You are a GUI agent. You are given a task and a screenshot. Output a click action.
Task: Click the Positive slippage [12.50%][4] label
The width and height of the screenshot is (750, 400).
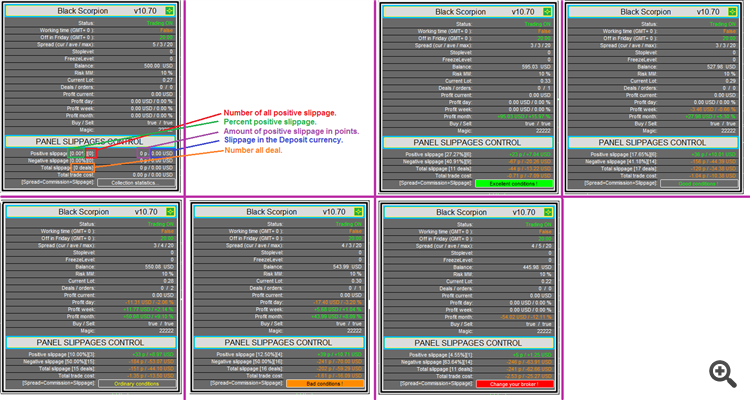[x=249, y=355]
